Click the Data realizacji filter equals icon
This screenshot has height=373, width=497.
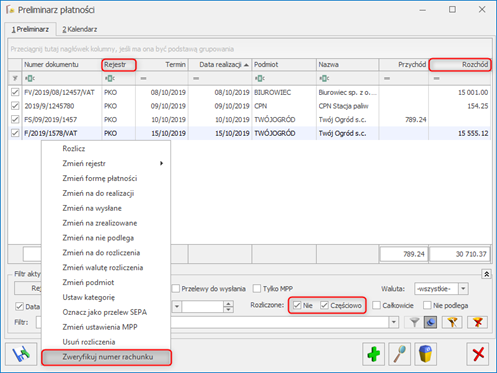click(196, 78)
